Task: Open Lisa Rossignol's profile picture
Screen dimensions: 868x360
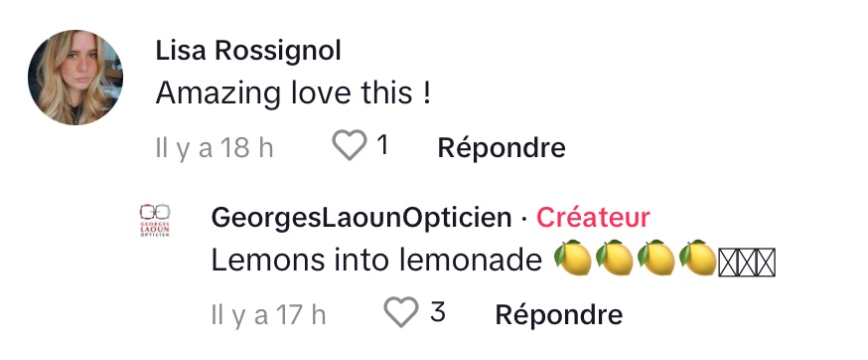Action: pos(75,78)
